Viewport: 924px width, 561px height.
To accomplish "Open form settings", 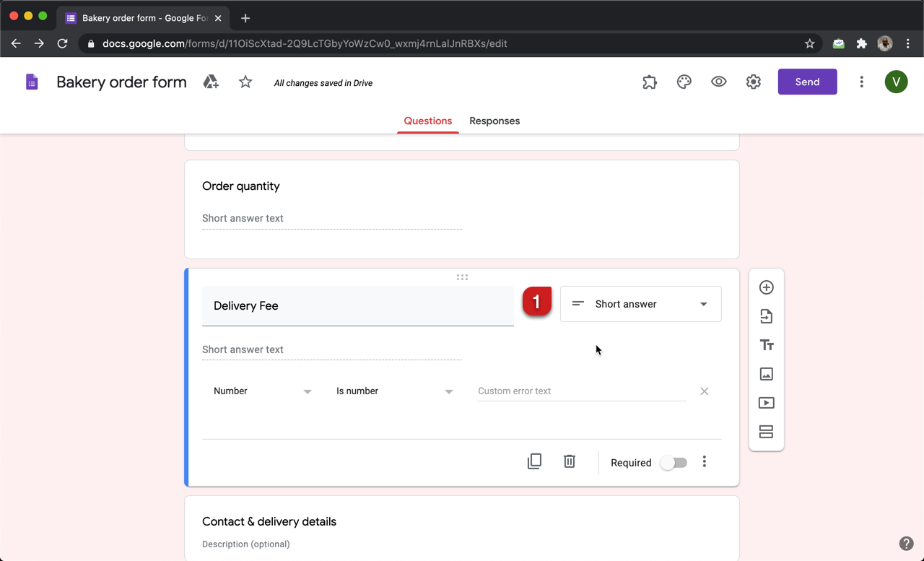I will [753, 82].
